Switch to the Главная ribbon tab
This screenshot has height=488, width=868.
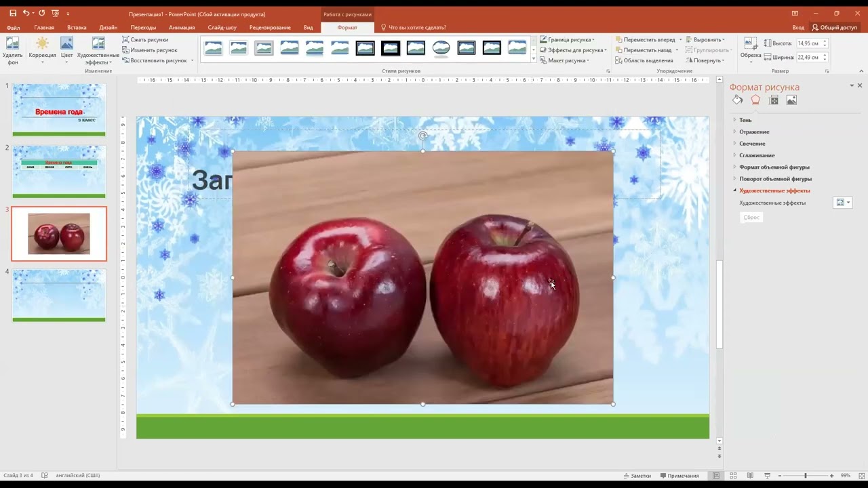click(44, 28)
